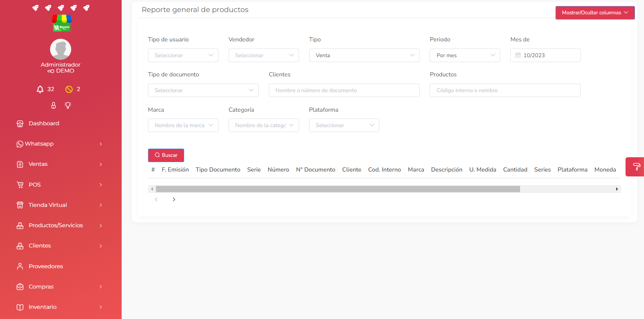Click the horizontal table scrollbar thumb
644x319 pixels.
(x=338, y=189)
